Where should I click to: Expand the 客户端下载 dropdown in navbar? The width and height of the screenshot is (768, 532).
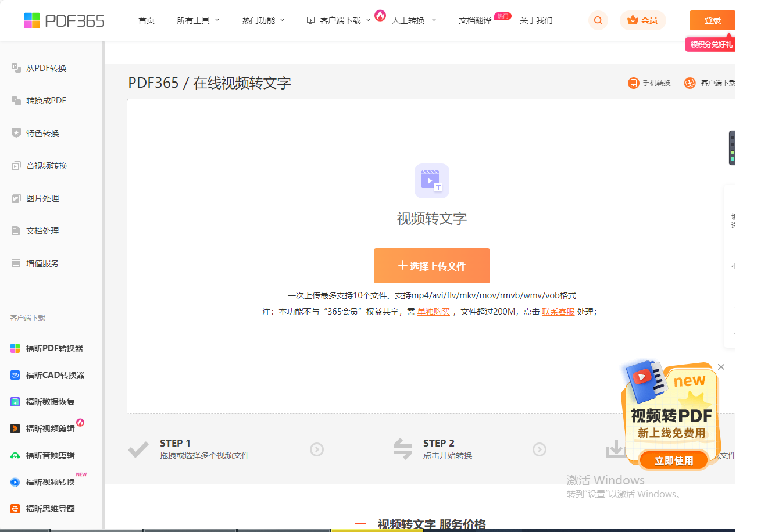pos(339,20)
